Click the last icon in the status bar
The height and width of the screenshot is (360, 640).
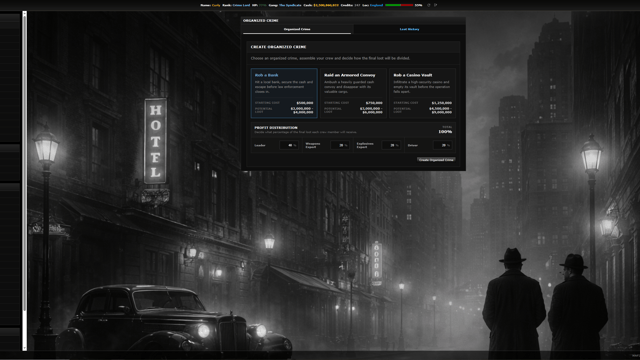tap(436, 5)
